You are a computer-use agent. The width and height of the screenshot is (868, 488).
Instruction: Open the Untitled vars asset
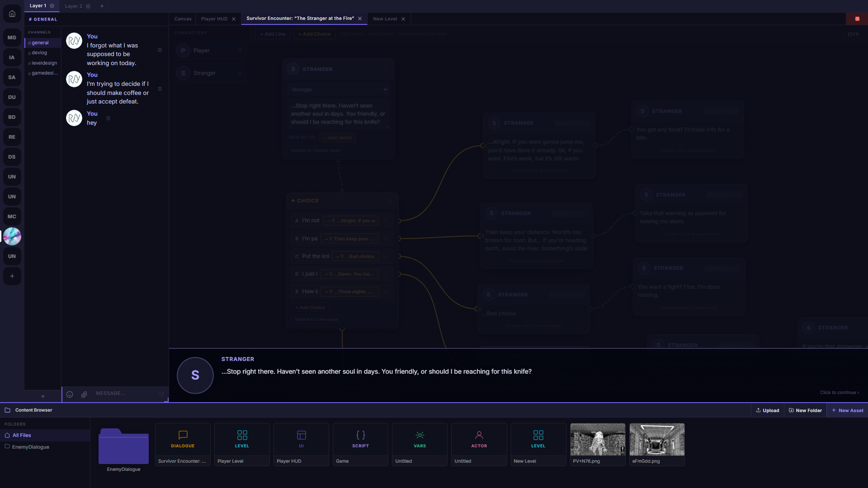click(x=420, y=445)
